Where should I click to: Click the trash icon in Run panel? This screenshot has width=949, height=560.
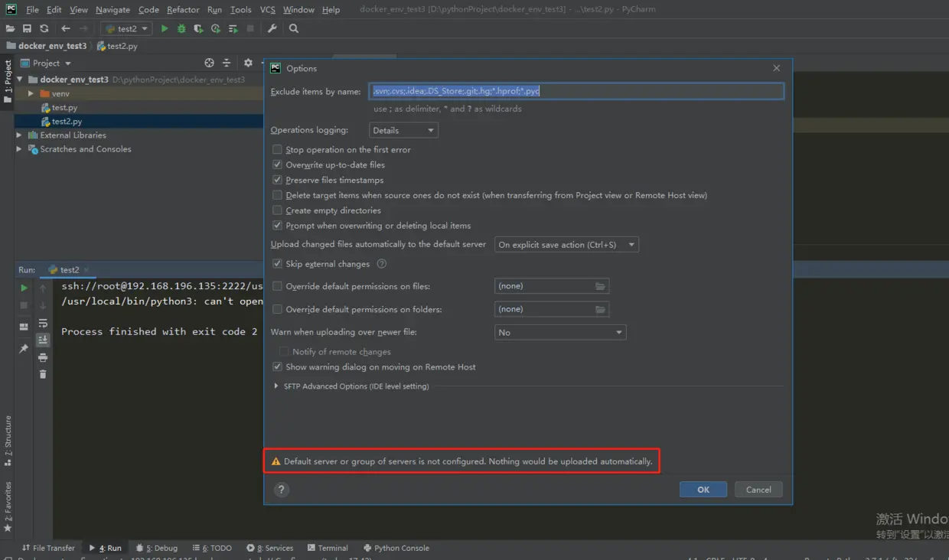tap(43, 374)
